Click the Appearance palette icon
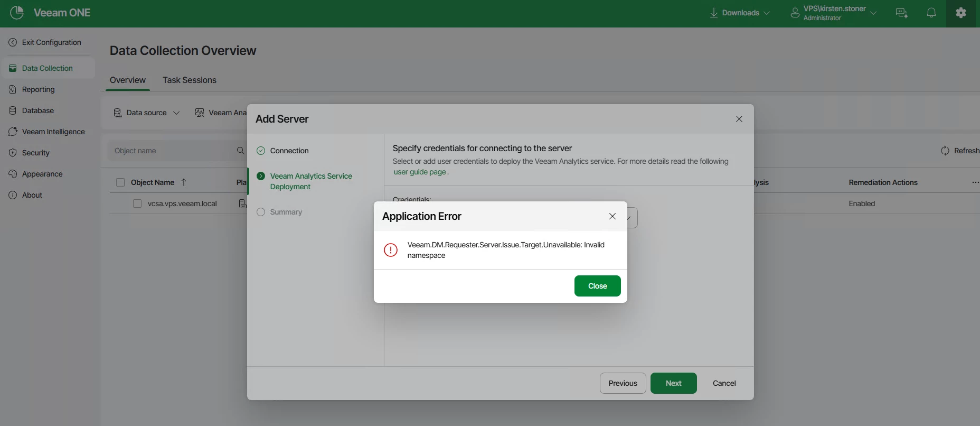Viewport: 980px width, 426px height. [13, 174]
